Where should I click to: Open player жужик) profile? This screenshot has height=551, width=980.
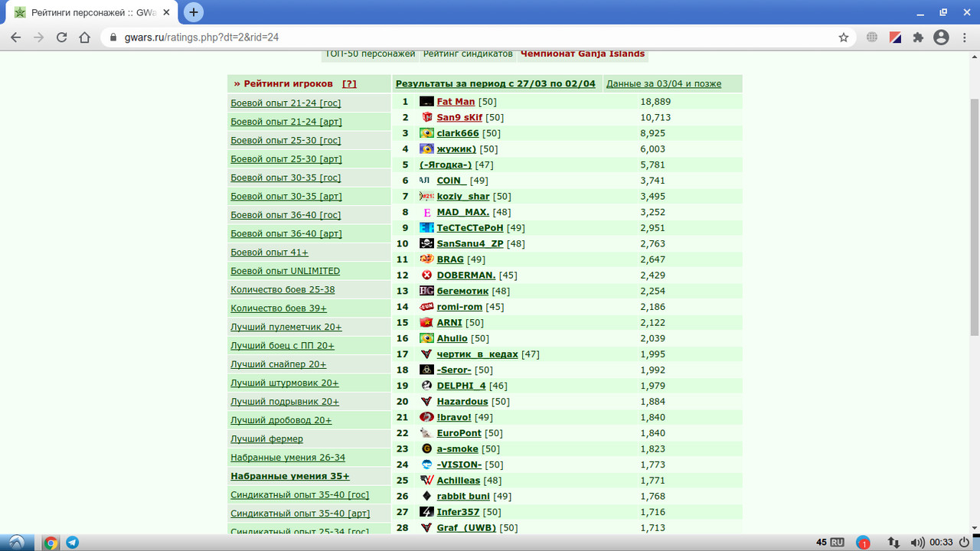(456, 149)
